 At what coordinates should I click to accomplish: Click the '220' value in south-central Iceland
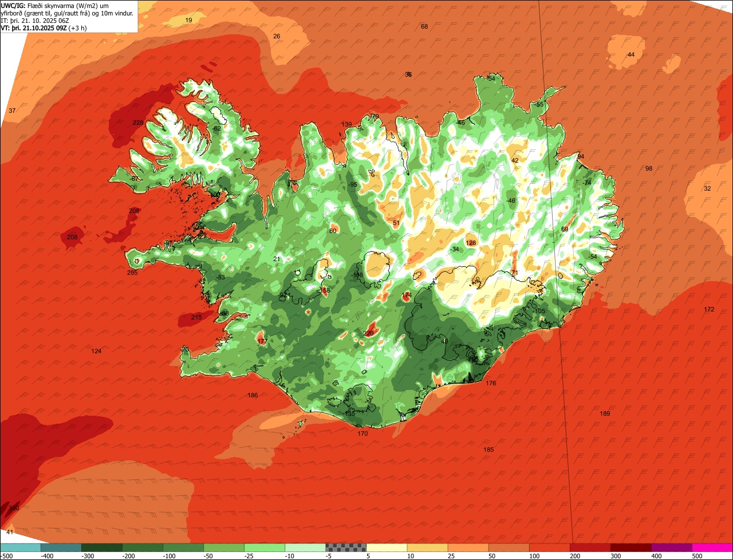[x=368, y=333]
